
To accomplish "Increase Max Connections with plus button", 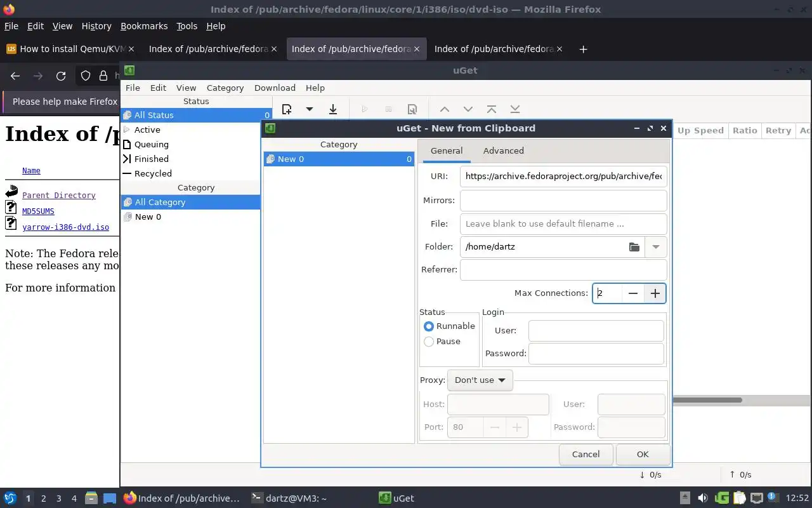I will 655,293.
